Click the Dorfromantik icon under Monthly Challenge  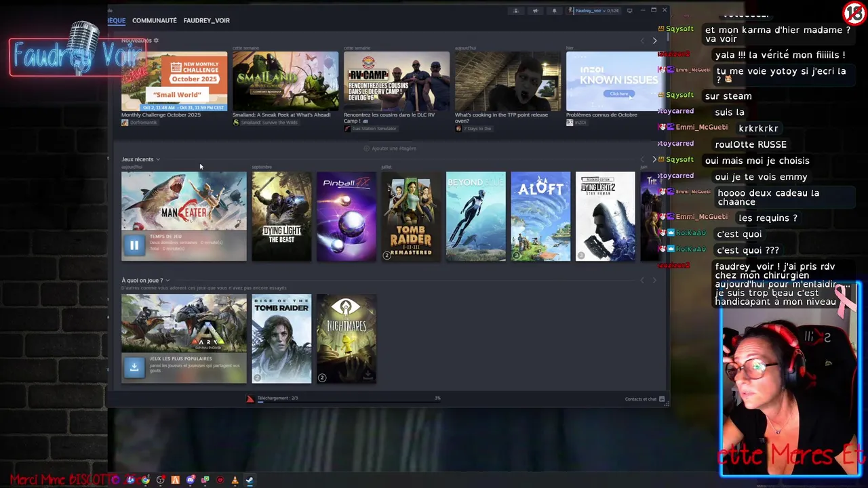(x=125, y=123)
